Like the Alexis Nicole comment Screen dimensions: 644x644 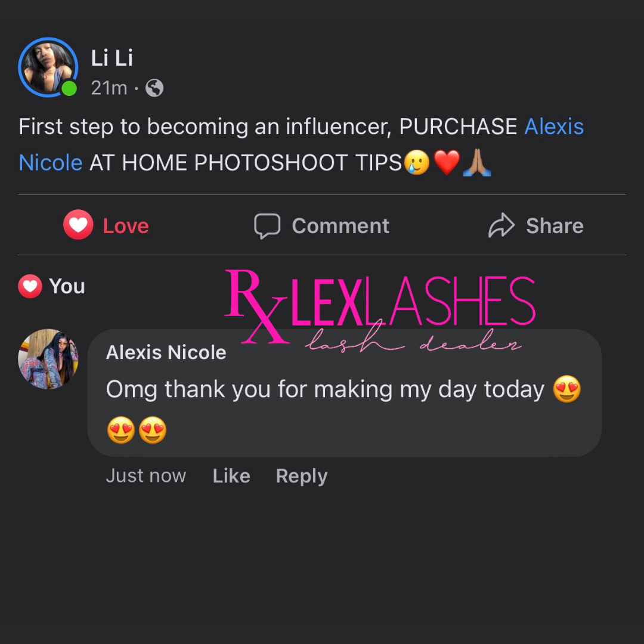231,476
